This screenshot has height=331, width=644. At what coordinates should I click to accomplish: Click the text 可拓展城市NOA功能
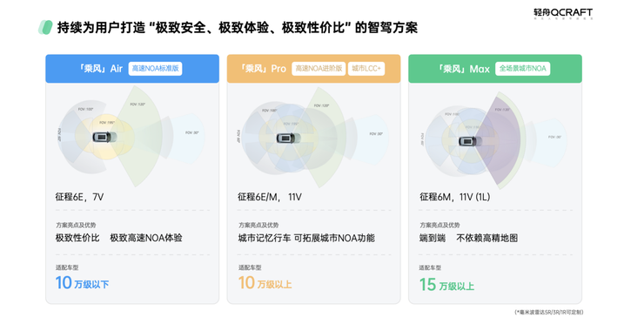coord(334,238)
